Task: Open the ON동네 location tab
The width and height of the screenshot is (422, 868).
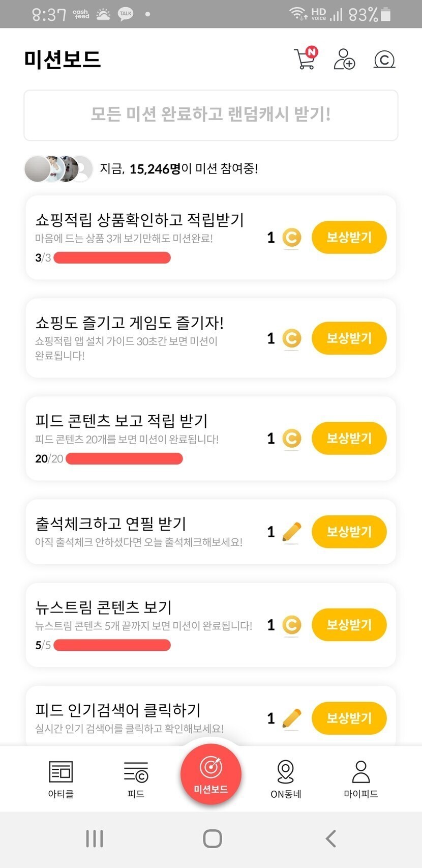Action: (286, 778)
